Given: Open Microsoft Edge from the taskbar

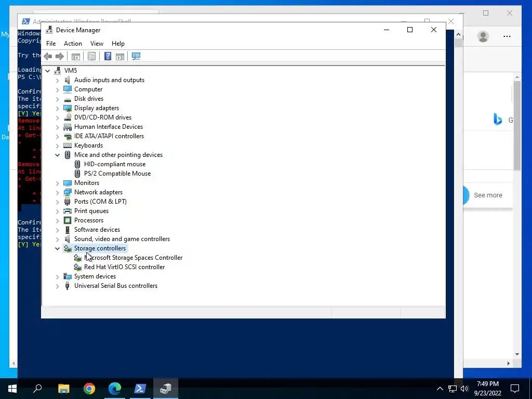Looking at the screenshot, I should pos(115,389).
